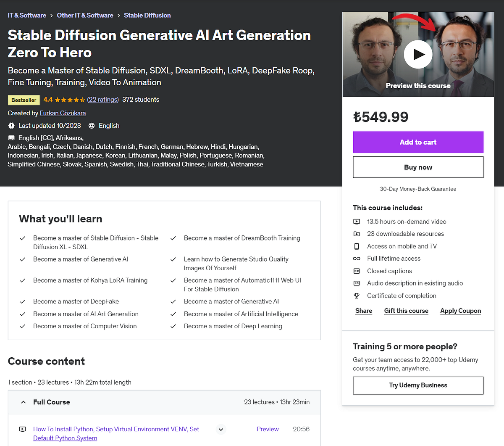Open the Preview link for the first lecture
The height and width of the screenshot is (446, 504).
[268, 429]
